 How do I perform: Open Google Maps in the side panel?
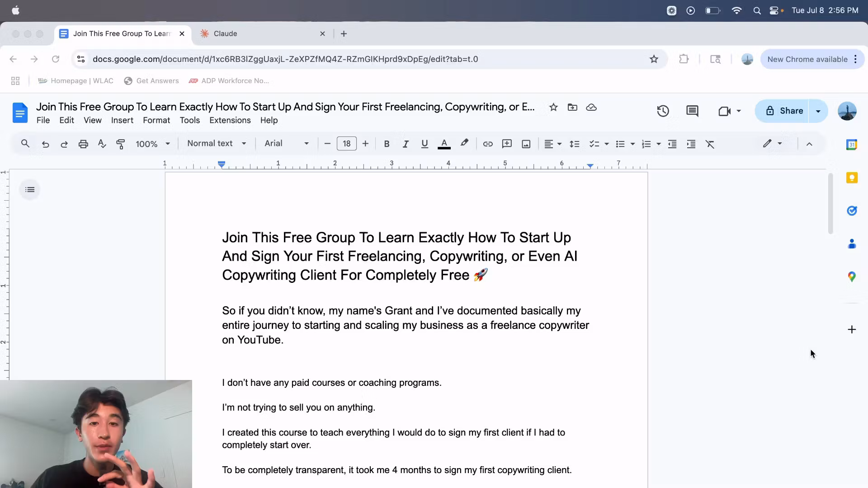coord(852,277)
